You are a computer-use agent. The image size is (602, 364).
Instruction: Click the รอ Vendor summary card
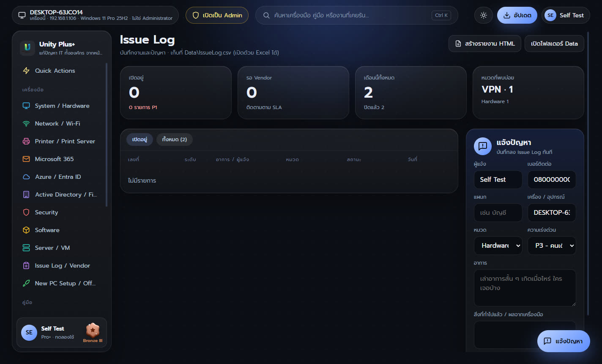point(293,93)
